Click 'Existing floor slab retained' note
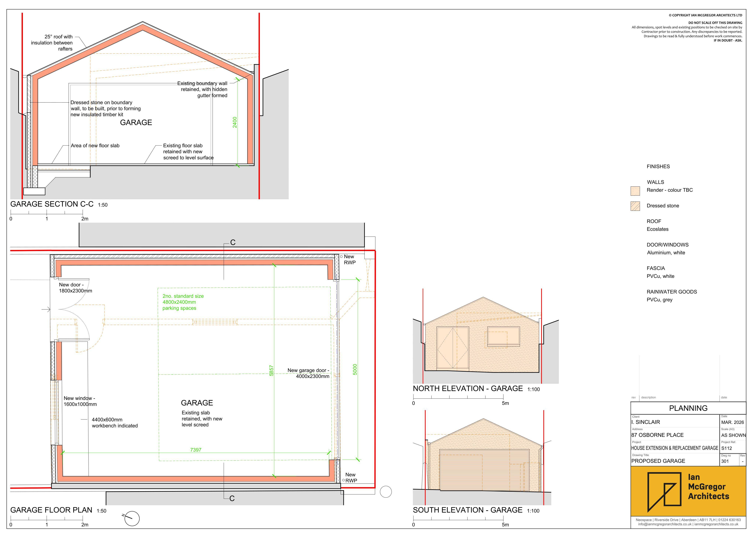This screenshot has height=535, width=756. 188,152
